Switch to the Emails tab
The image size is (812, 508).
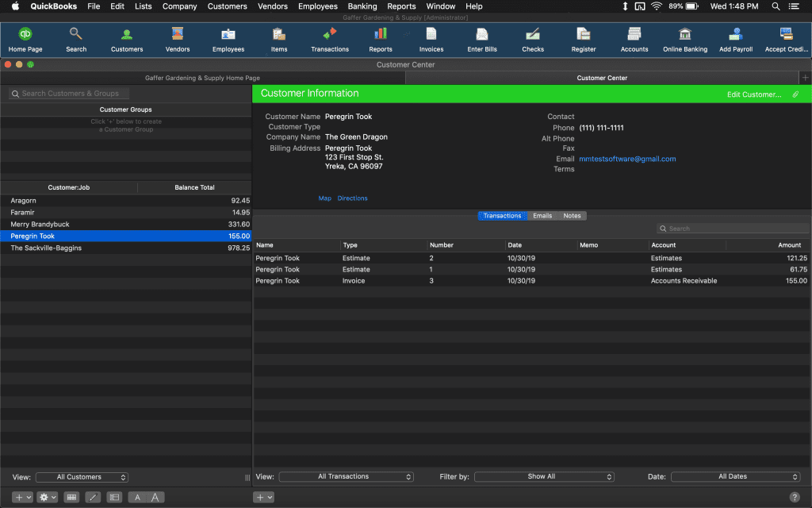[542, 216]
